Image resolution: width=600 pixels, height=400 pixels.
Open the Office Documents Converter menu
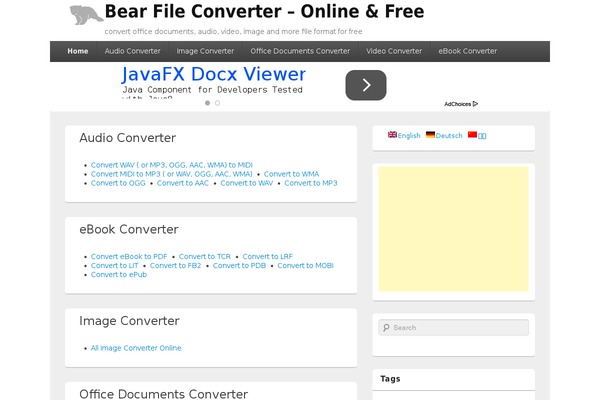[300, 51]
